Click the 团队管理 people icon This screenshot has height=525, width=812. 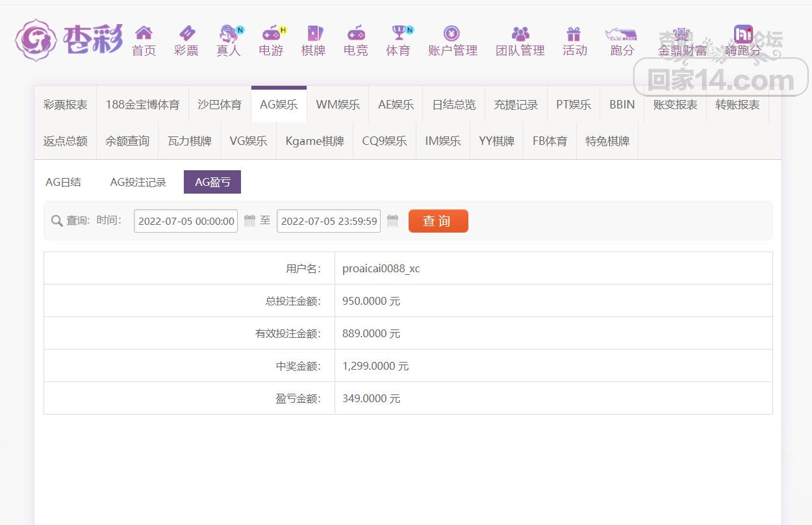coord(520,33)
